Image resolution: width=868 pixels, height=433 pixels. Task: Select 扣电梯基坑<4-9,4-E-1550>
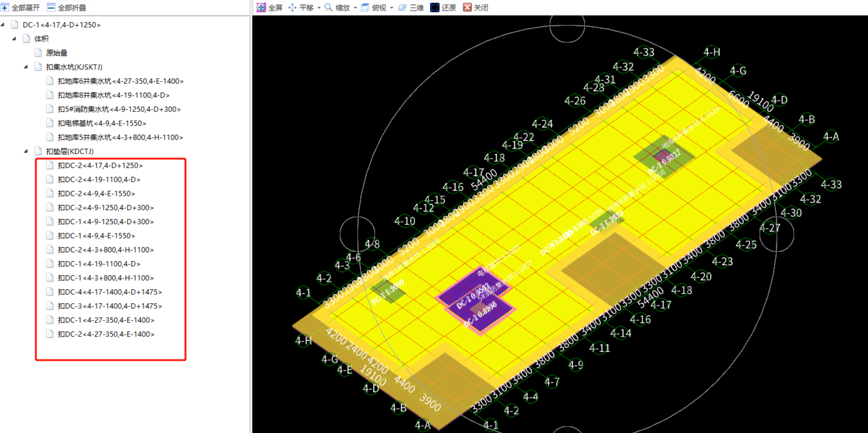(102, 123)
